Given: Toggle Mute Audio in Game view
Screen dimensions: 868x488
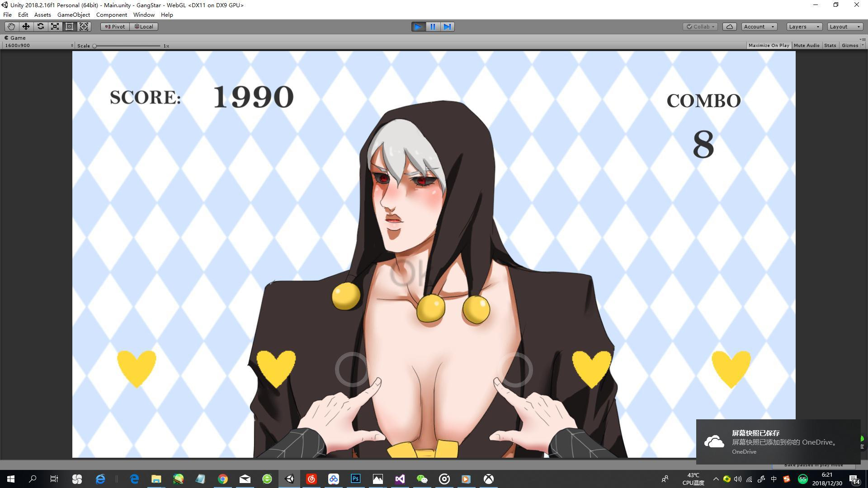Looking at the screenshot, I should click(x=806, y=46).
